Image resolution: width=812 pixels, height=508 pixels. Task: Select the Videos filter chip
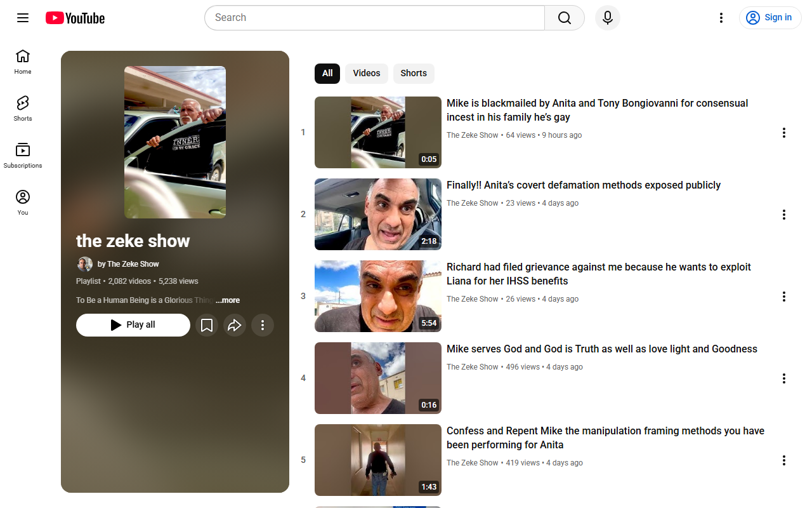(367, 73)
